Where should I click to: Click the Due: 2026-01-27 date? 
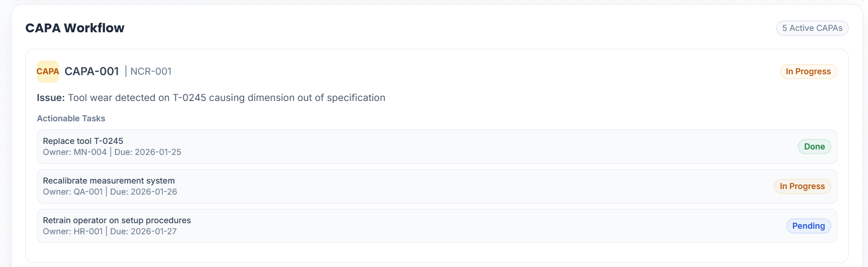143,231
